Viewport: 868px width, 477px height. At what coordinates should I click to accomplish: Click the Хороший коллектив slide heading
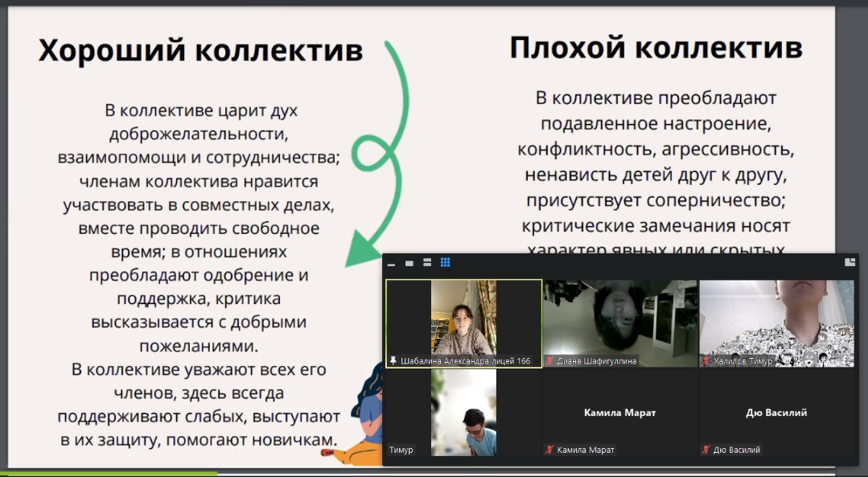tap(200, 51)
